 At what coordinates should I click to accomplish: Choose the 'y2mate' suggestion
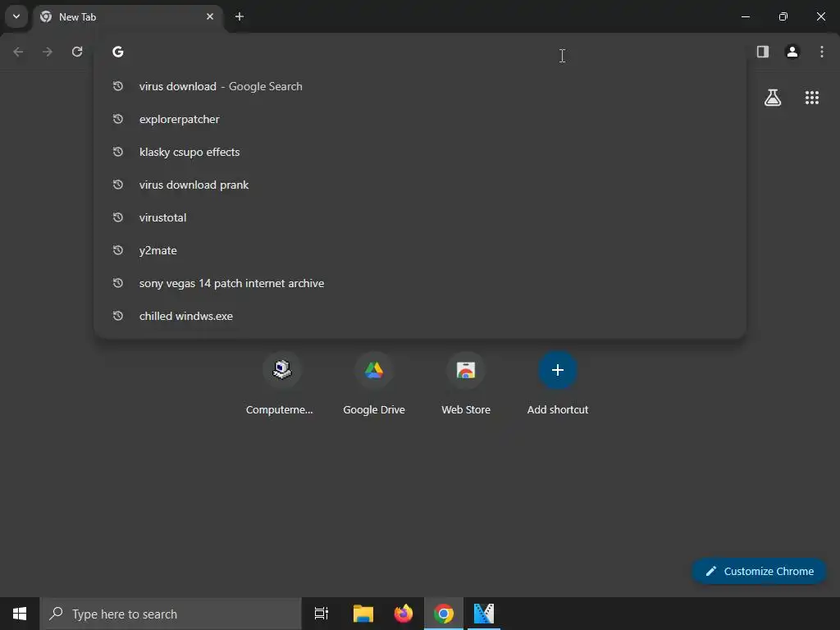(420, 250)
